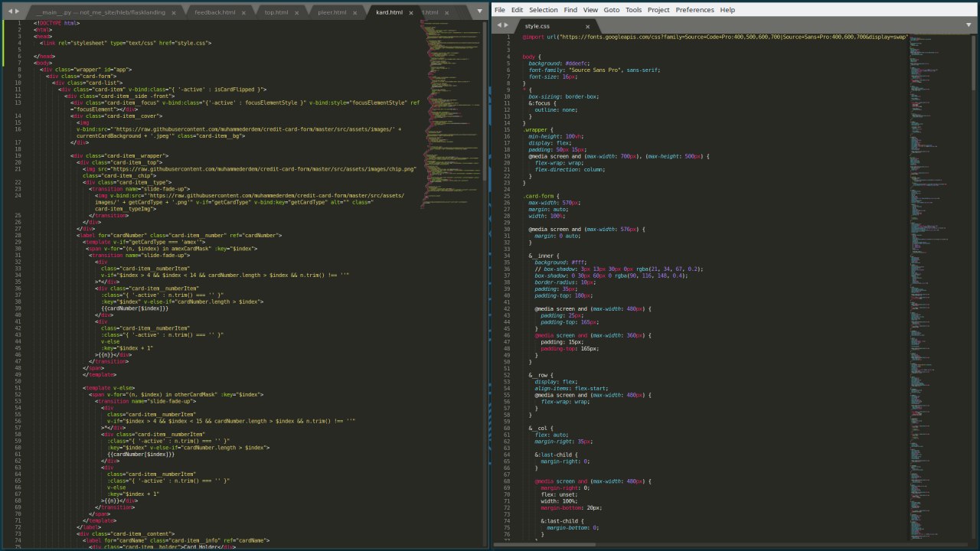The image size is (980, 551).
Task: Close the pleer.html tab
Action: (x=355, y=13)
